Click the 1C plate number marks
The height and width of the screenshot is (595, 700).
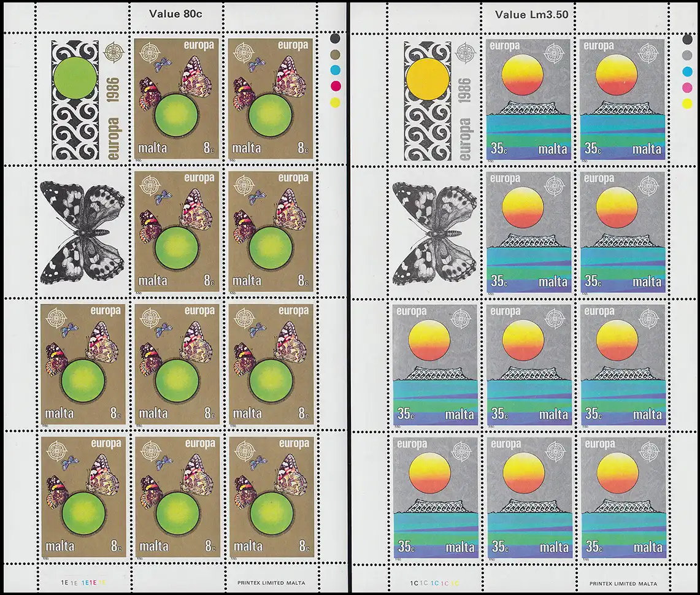coord(435,583)
